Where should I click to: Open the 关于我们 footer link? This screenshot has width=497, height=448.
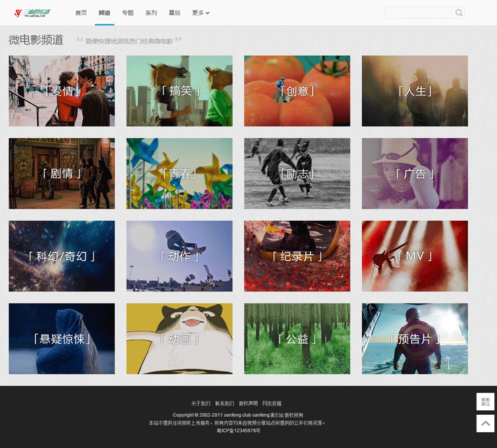(x=201, y=404)
